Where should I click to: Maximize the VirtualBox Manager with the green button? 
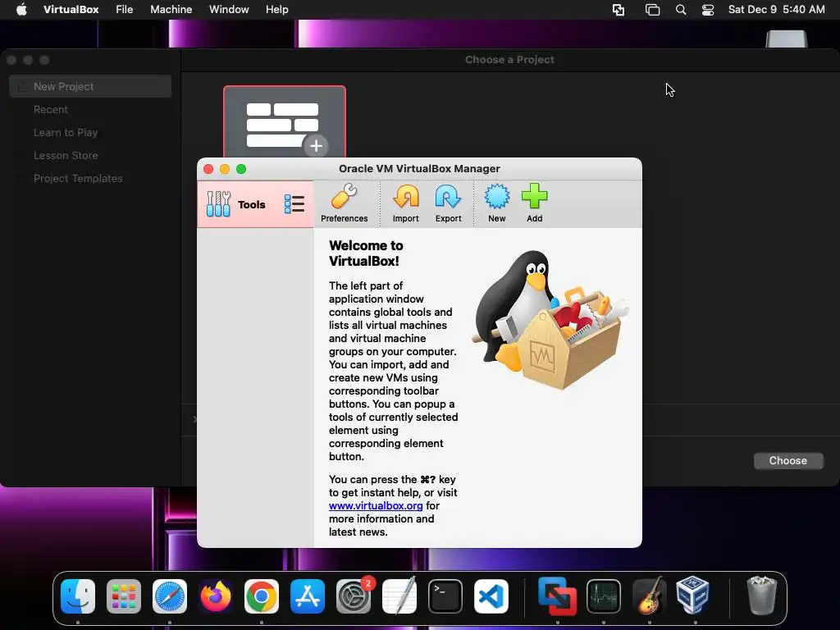pyautogui.click(x=241, y=169)
